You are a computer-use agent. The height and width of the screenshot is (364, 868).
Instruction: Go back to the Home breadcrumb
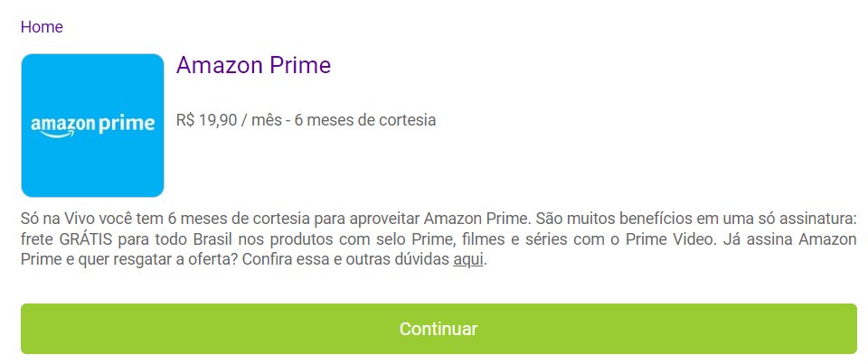(42, 26)
